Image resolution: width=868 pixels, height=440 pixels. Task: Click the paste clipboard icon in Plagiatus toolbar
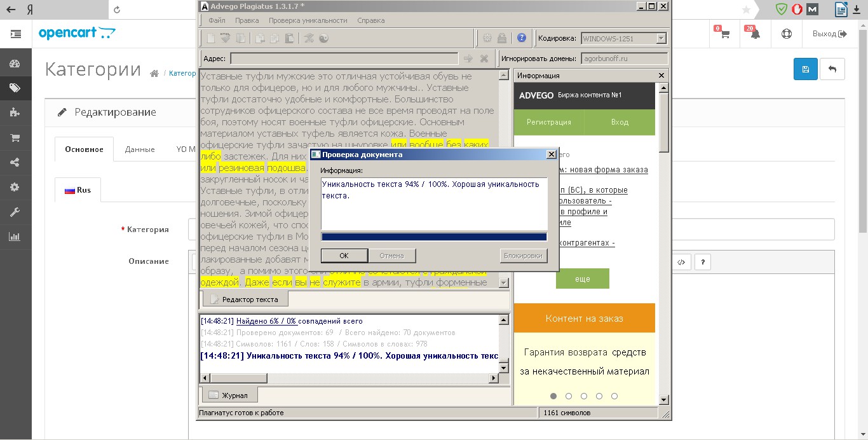(x=290, y=38)
